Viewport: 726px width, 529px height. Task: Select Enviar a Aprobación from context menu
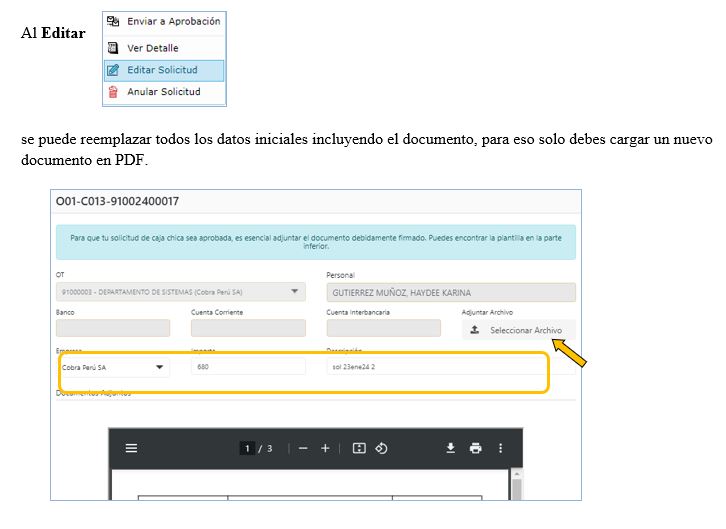164,21
